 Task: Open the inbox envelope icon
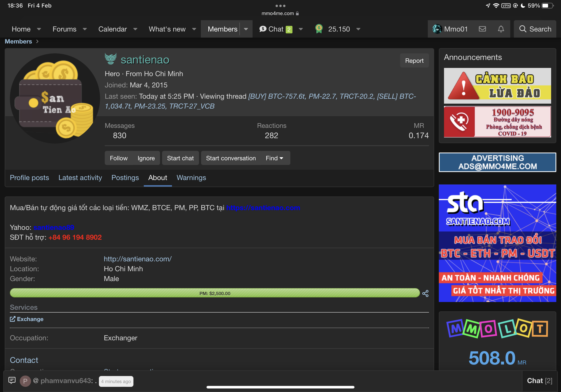tap(482, 29)
